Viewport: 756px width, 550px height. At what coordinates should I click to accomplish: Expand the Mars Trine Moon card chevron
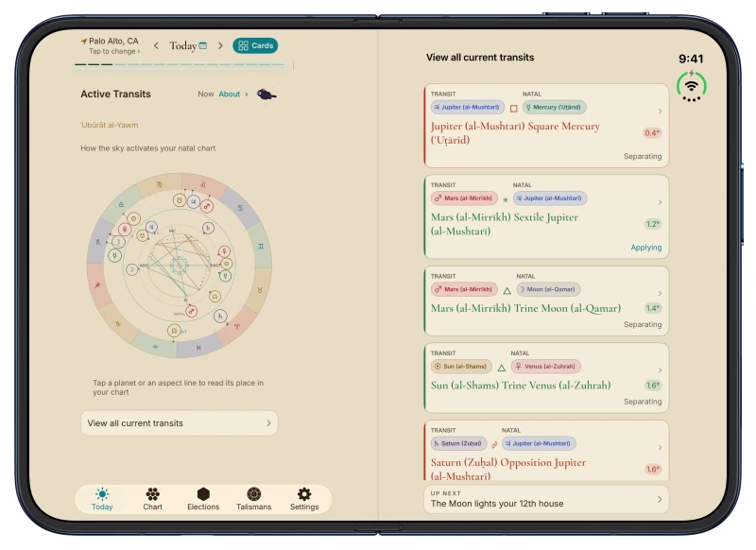pyautogui.click(x=660, y=294)
